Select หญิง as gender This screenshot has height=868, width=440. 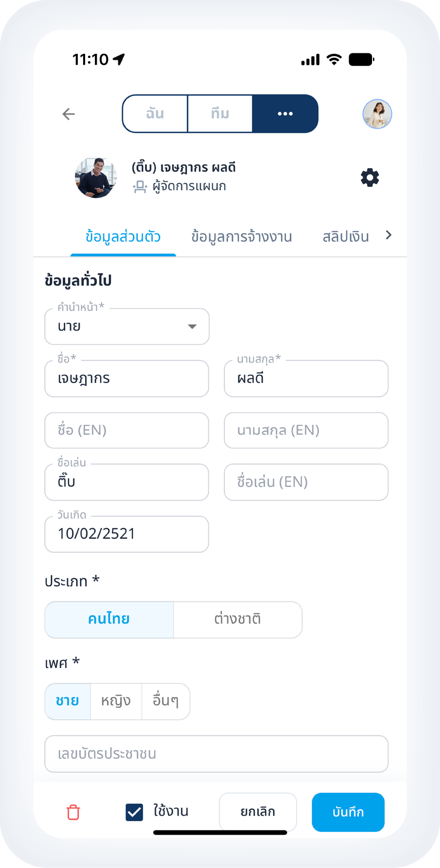coord(116,701)
